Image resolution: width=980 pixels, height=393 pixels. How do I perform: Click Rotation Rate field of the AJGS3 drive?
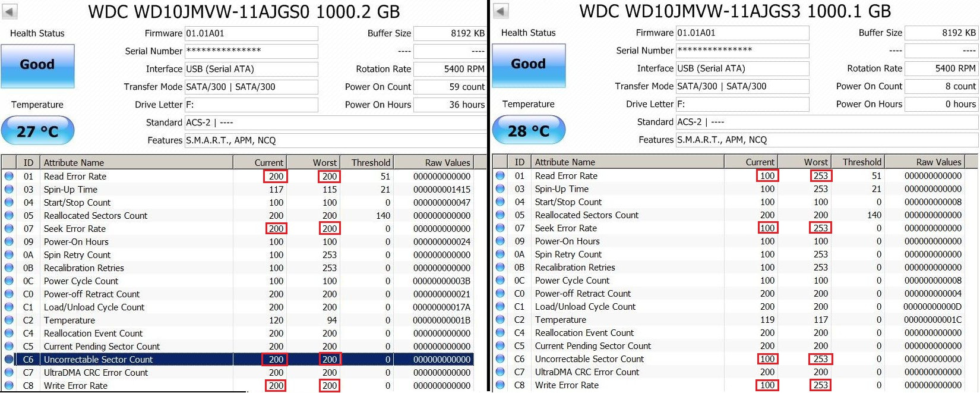click(x=941, y=68)
